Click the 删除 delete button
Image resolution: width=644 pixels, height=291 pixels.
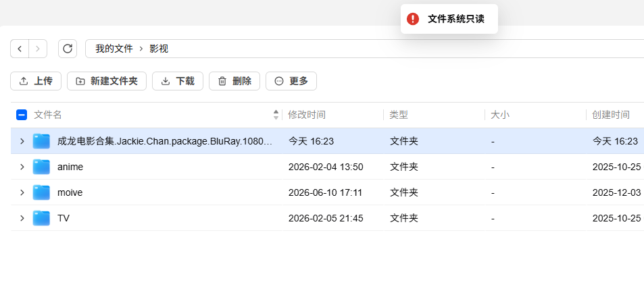[x=234, y=81]
